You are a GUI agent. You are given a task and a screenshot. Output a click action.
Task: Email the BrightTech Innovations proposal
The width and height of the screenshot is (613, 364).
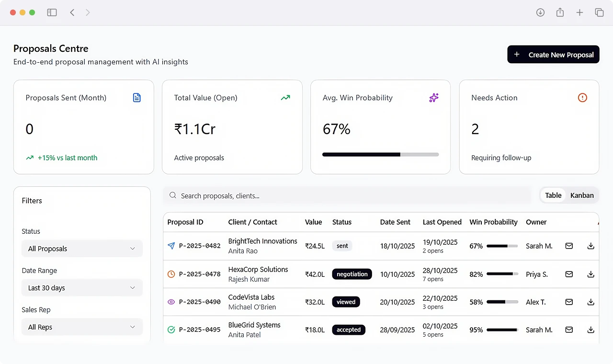point(569,246)
